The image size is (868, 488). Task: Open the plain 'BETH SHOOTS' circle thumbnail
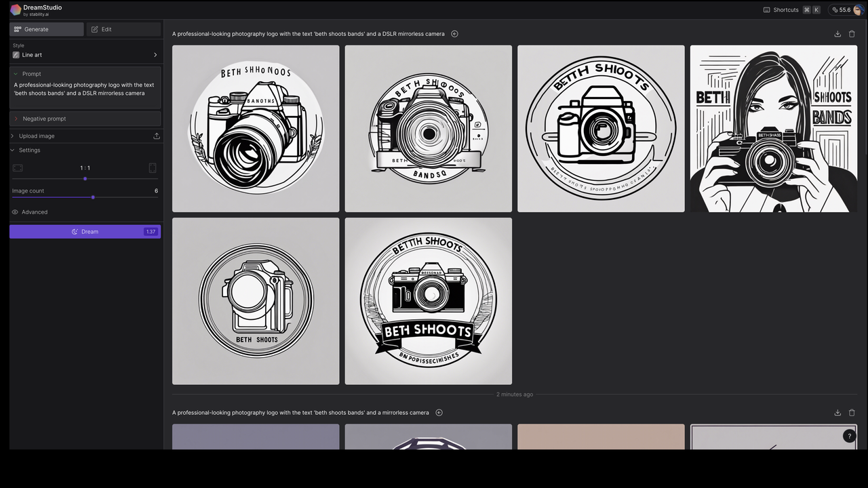coord(256,301)
